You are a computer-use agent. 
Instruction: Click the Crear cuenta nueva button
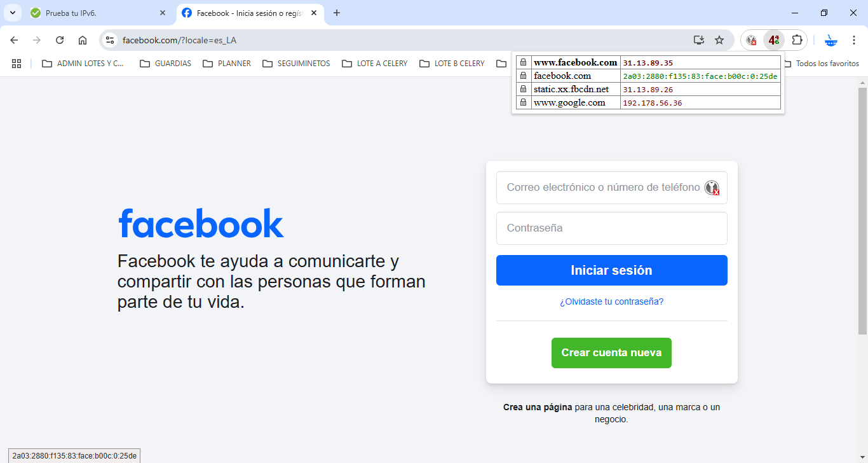point(611,353)
